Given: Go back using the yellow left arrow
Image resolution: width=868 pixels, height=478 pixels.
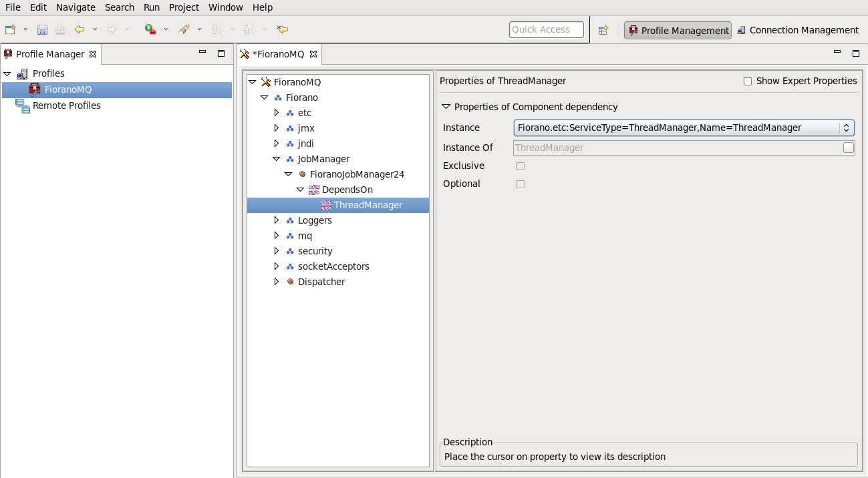Looking at the screenshot, I should click(x=80, y=29).
